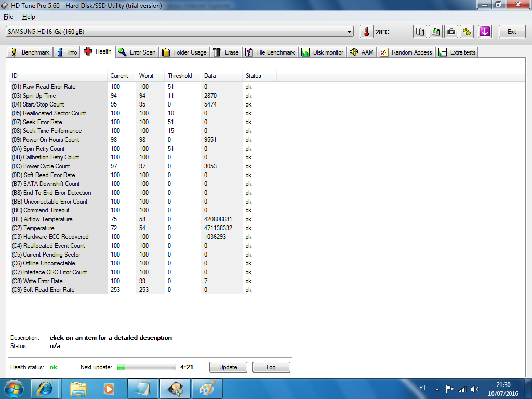Click the Data column header

click(221, 76)
